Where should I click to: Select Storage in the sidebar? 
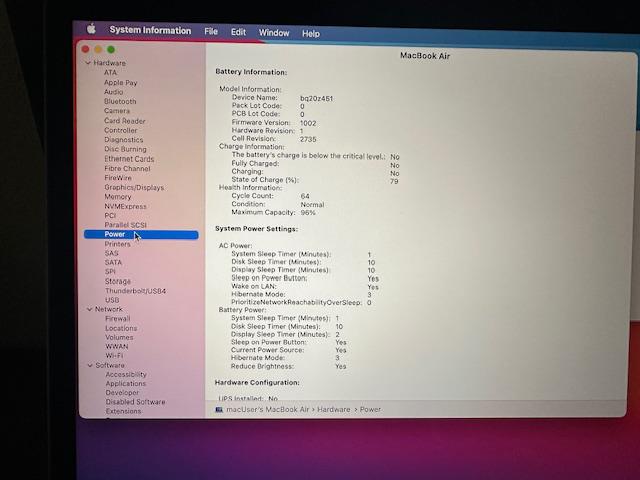click(x=118, y=281)
